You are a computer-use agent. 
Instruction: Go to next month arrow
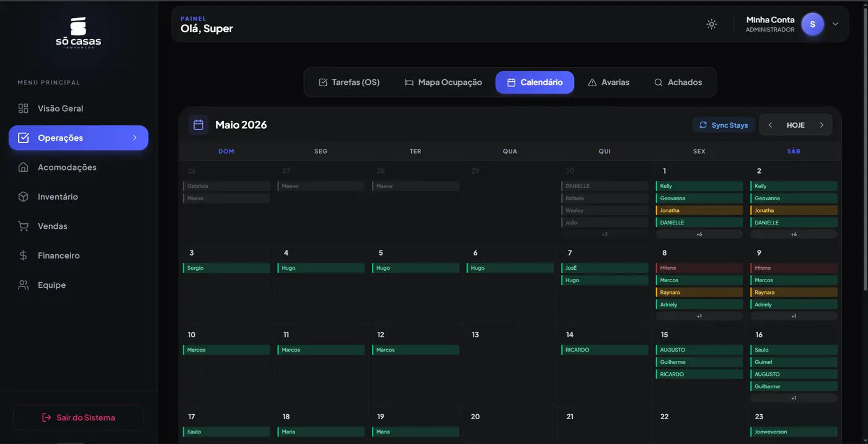821,125
